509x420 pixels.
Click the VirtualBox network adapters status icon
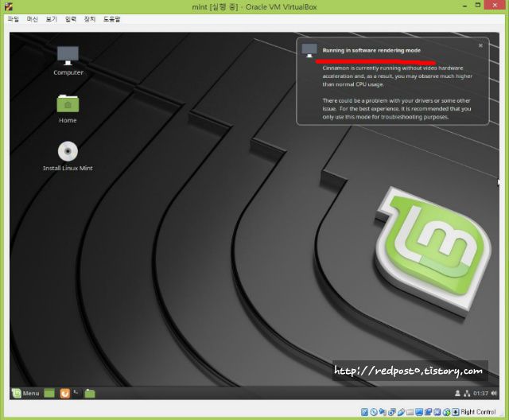click(x=392, y=412)
